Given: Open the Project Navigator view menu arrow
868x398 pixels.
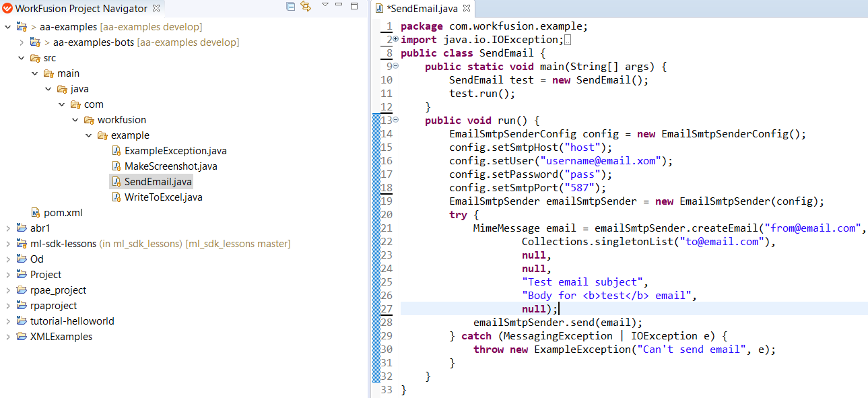Looking at the screenshot, I should point(325,5).
